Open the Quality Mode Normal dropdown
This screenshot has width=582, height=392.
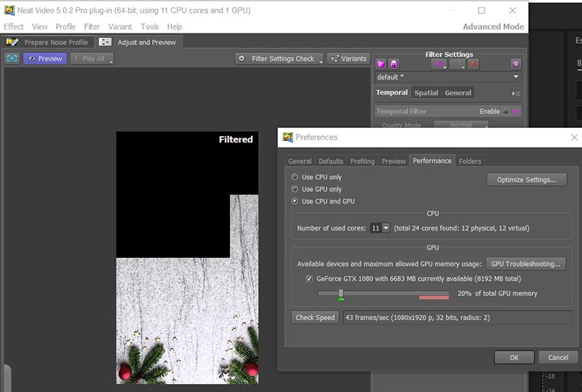click(461, 125)
